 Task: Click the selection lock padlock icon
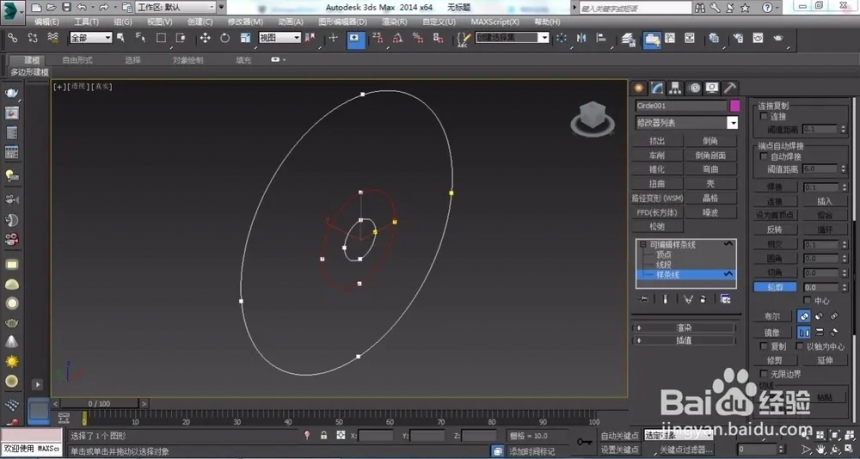click(324, 435)
